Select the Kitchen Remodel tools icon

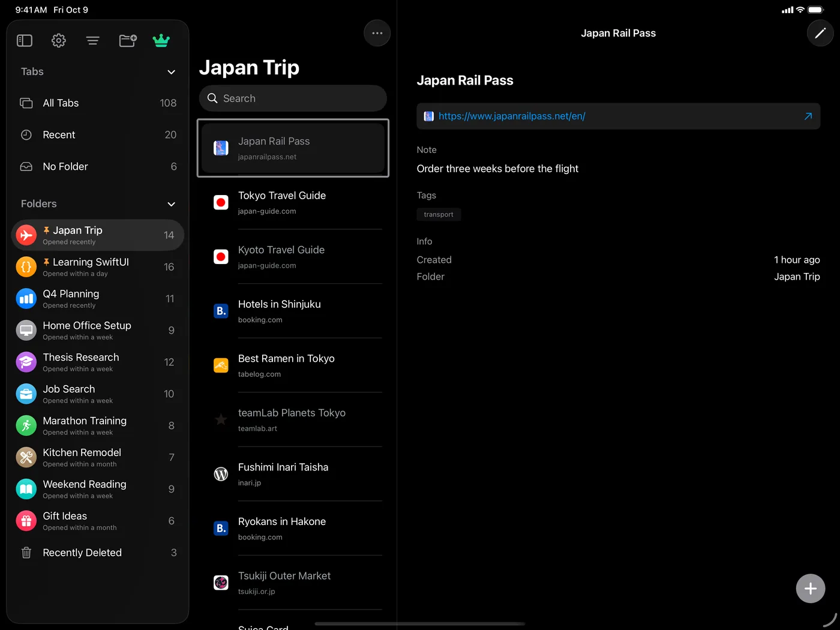tap(26, 458)
